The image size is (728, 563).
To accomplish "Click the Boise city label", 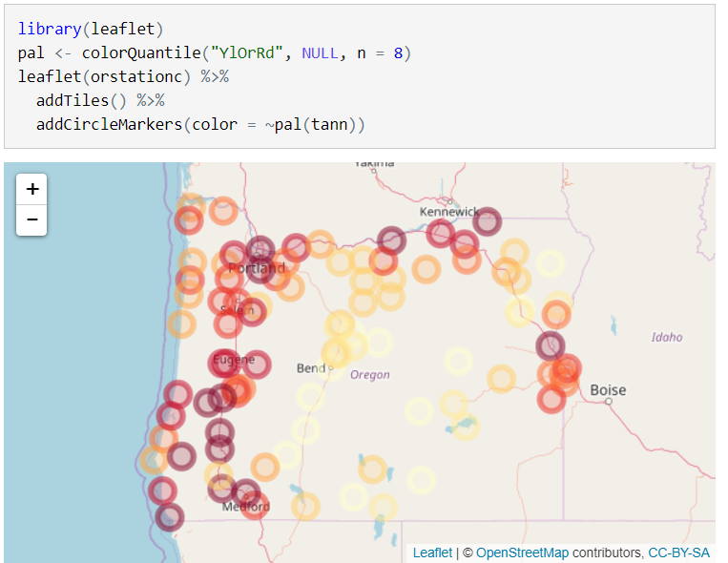I will (x=608, y=389).
